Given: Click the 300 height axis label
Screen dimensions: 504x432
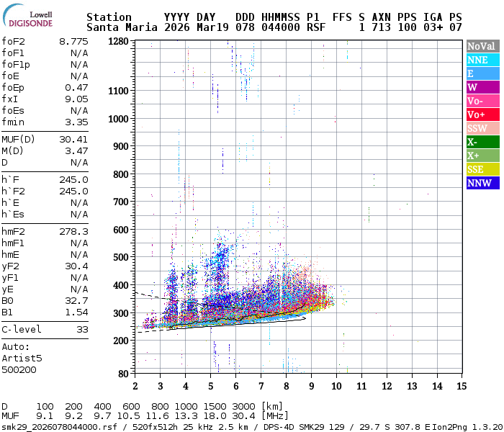Looking at the screenshot, I should [120, 313].
